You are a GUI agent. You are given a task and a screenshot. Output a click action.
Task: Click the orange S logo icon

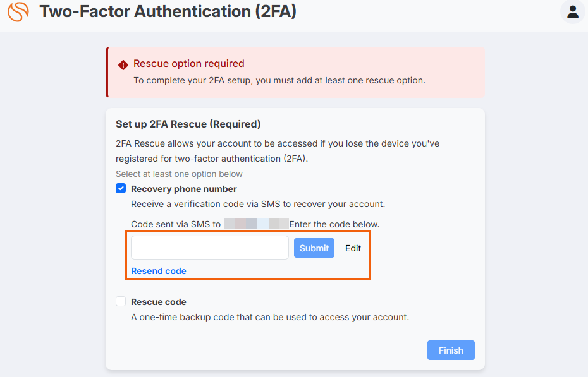[x=18, y=11]
